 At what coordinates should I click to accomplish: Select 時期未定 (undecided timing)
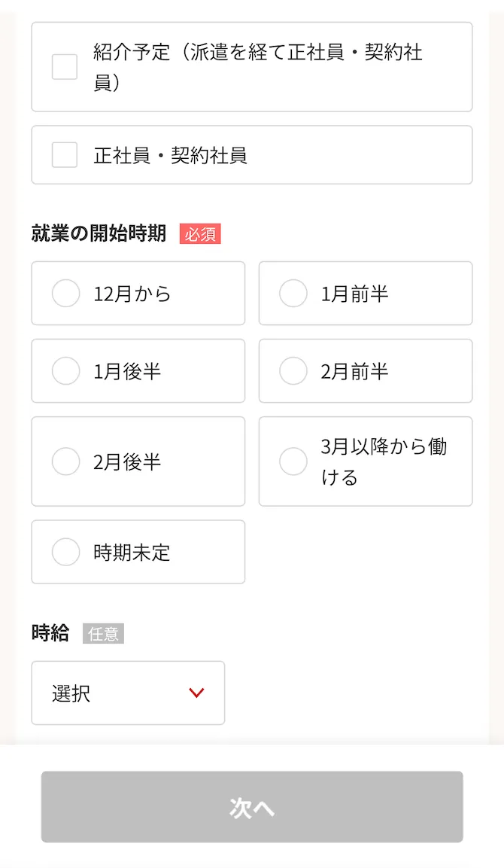tap(65, 552)
